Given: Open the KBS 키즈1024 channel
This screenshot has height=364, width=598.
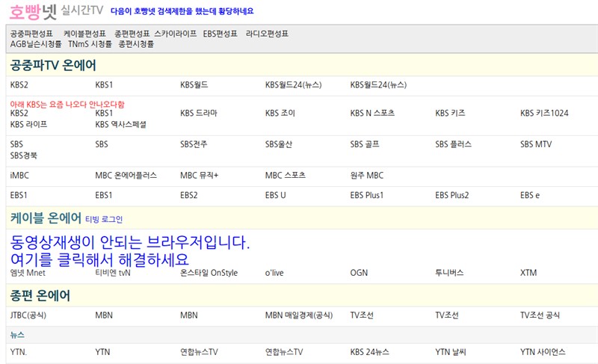Looking at the screenshot, I should tap(544, 113).
